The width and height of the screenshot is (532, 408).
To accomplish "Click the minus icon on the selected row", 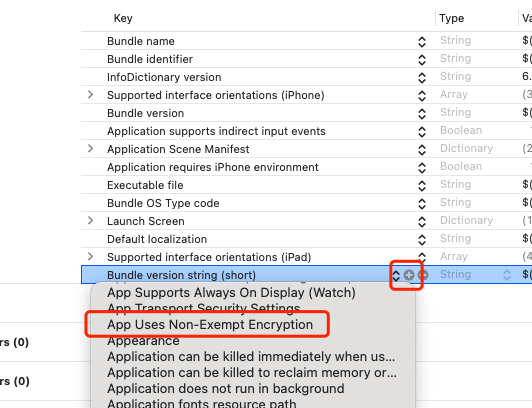I will (x=423, y=275).
